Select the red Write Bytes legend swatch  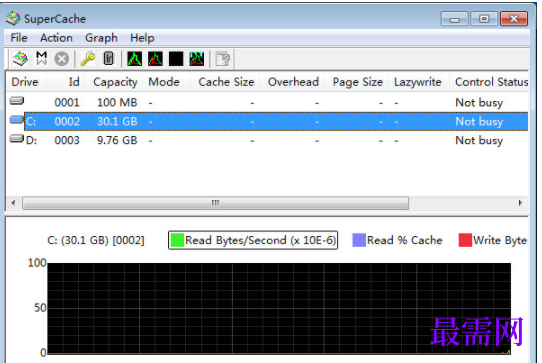(465, 240)
